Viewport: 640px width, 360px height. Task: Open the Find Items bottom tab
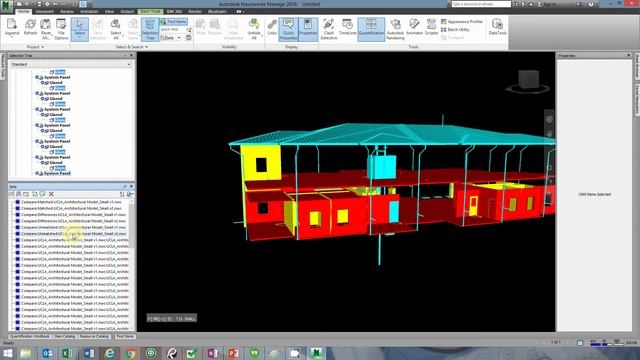[x=124, y=336]
